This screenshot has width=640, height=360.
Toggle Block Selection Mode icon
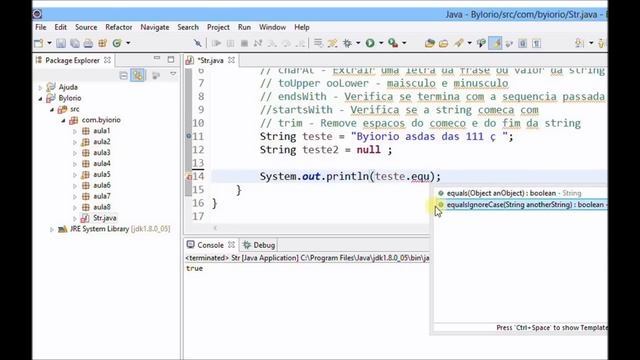(x=522, y=43)
